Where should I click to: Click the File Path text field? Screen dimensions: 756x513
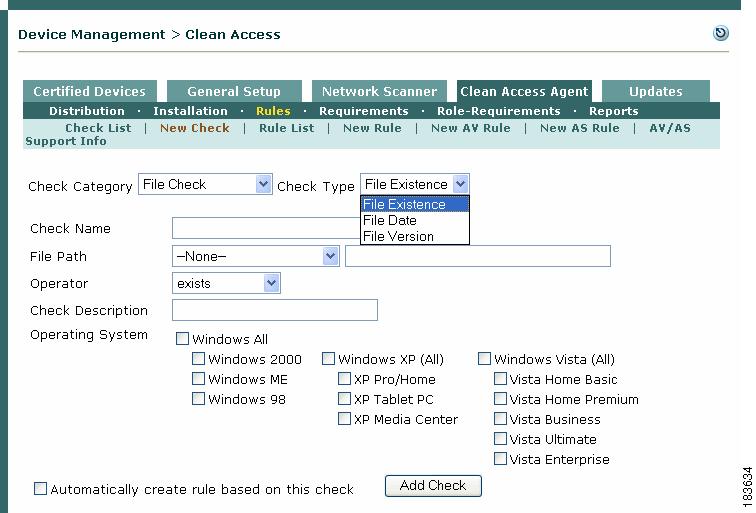478,256
